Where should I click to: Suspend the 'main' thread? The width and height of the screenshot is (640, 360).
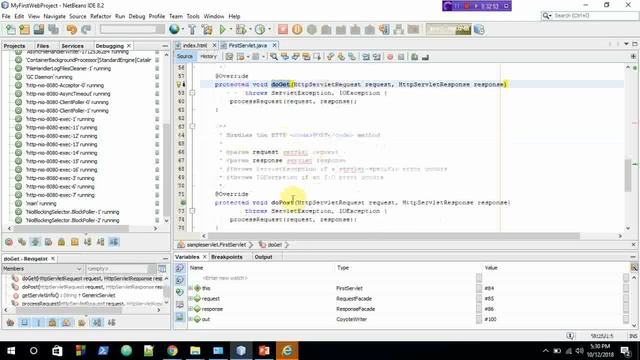(157, 203)
